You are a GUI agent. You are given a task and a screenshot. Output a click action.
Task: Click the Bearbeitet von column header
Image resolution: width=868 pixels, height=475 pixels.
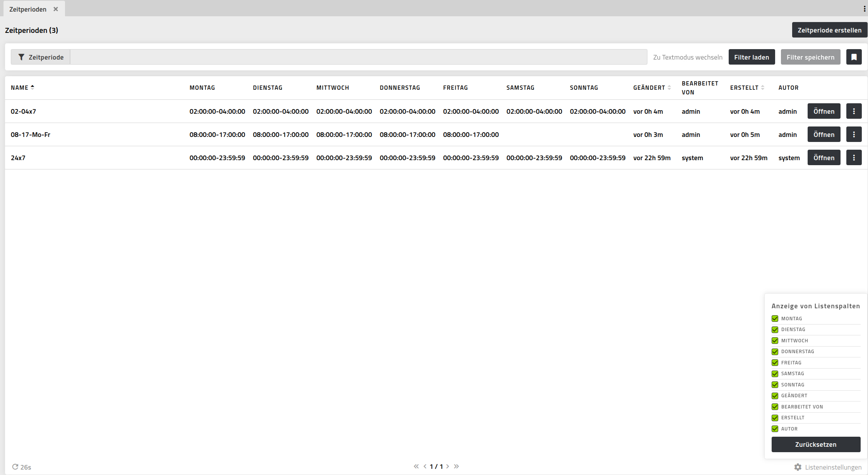[700, 88]
